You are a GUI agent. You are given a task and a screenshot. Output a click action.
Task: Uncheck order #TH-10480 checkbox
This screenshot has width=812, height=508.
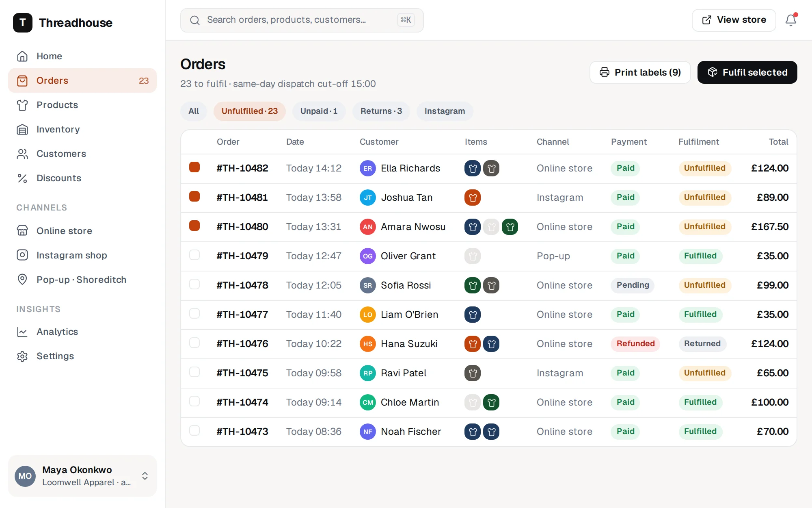pos(194,226)
